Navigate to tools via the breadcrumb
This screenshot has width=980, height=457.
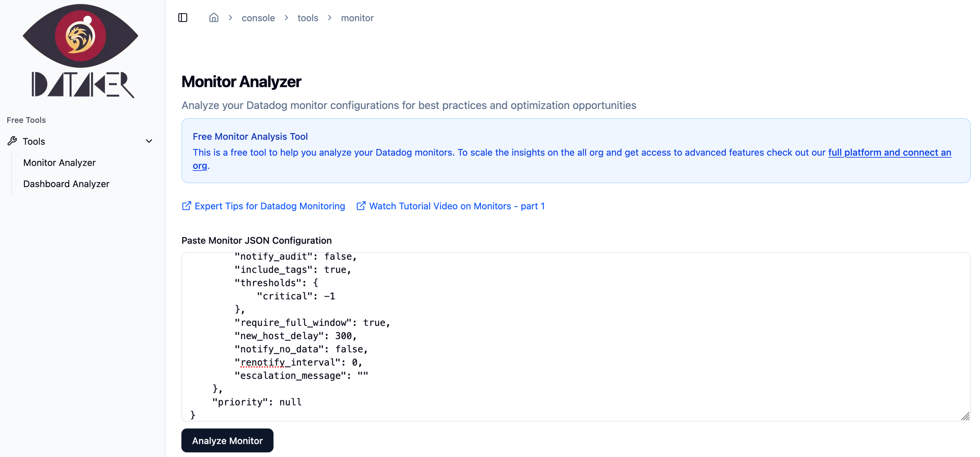pyautogui.click(x=308, y=18)
